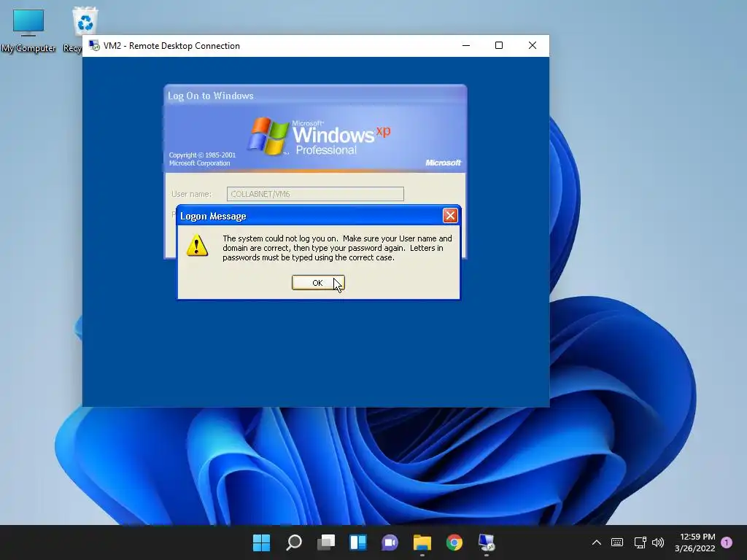747x560 pixels.
Task: Maximize the VM2 Remote Desktop Connection window
Action: pos(499,45)
